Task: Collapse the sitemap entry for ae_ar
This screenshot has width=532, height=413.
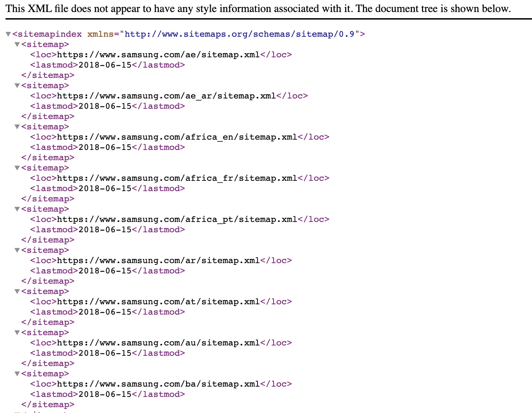Action: coord(17,85)
